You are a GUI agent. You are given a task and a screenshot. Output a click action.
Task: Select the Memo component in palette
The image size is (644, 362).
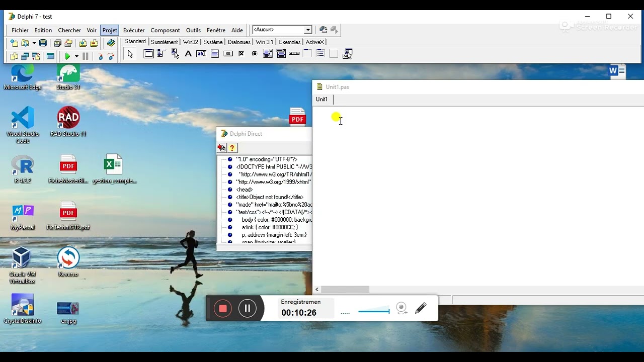click(215, 54)
